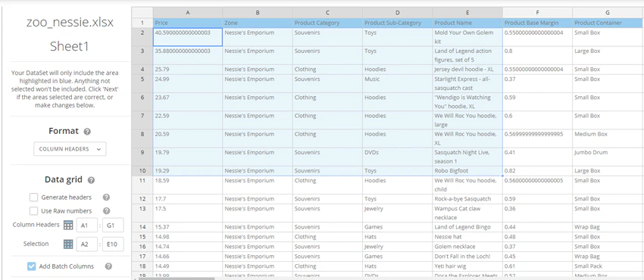Click the Starlight Express all-sasquatch cast cell
Screen dimensions: 644x280
point(467,83)
